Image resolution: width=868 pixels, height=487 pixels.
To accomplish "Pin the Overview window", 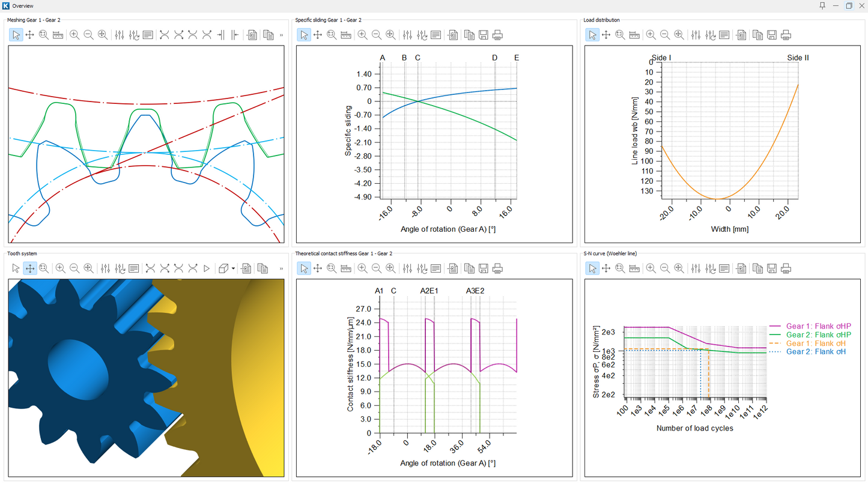I will click(822, 5).
